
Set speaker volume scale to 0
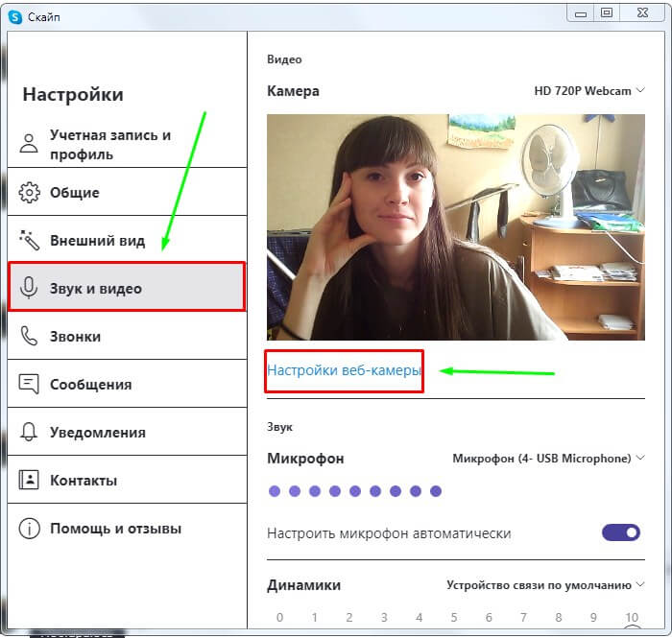tap(280, 618)
